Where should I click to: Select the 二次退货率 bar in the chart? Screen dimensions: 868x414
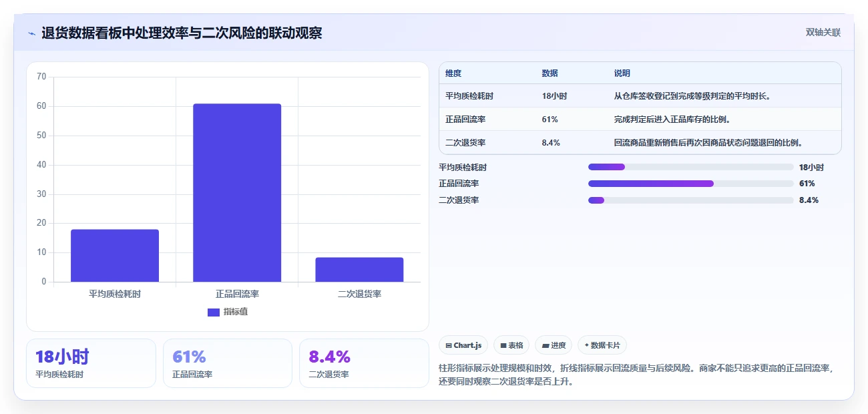click(359, 270)
